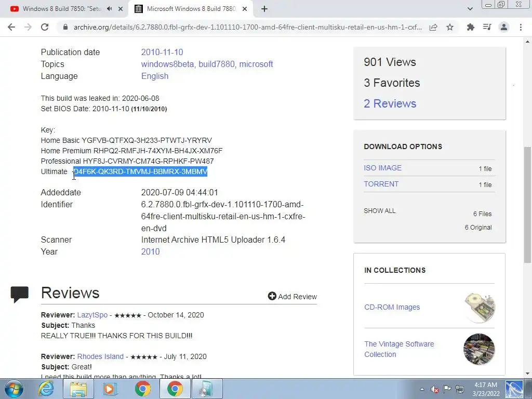The width and height of the screenshot is (532, 399).
Task: Open the installer disc taskbar icon
Action: [207, 389]
